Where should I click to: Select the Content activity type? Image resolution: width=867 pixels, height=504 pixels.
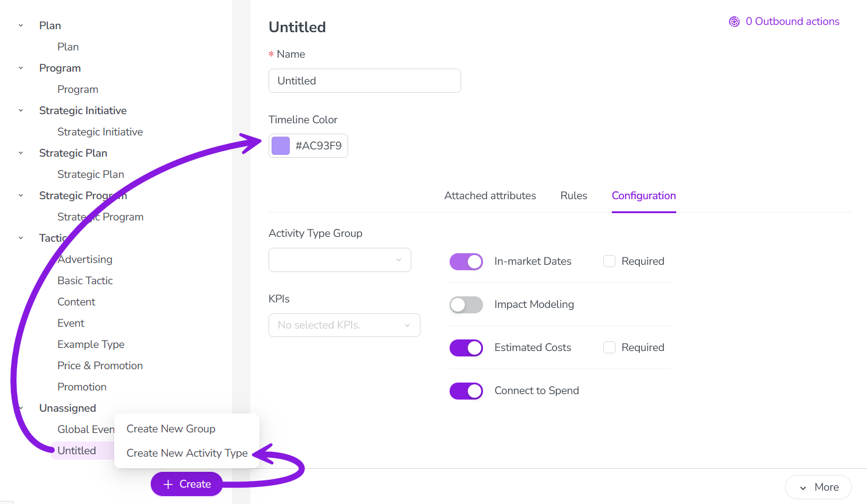(76, 302)
